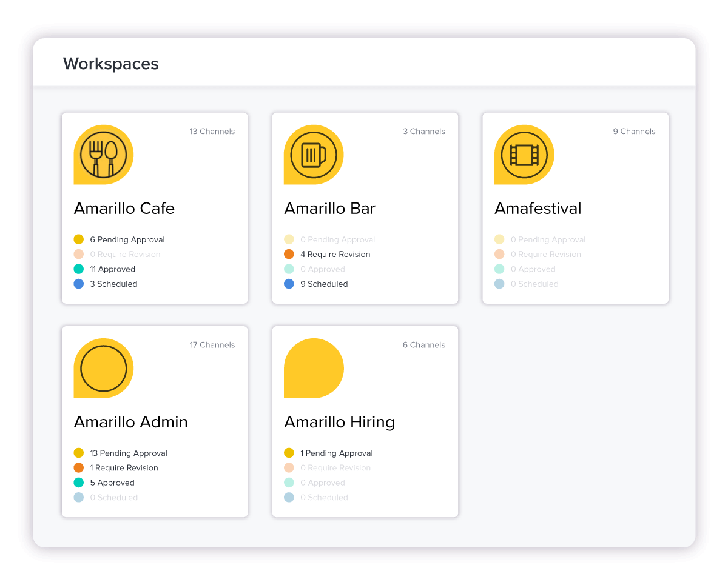Click the fork and spoon Amarillo Cafe icon

103,155
